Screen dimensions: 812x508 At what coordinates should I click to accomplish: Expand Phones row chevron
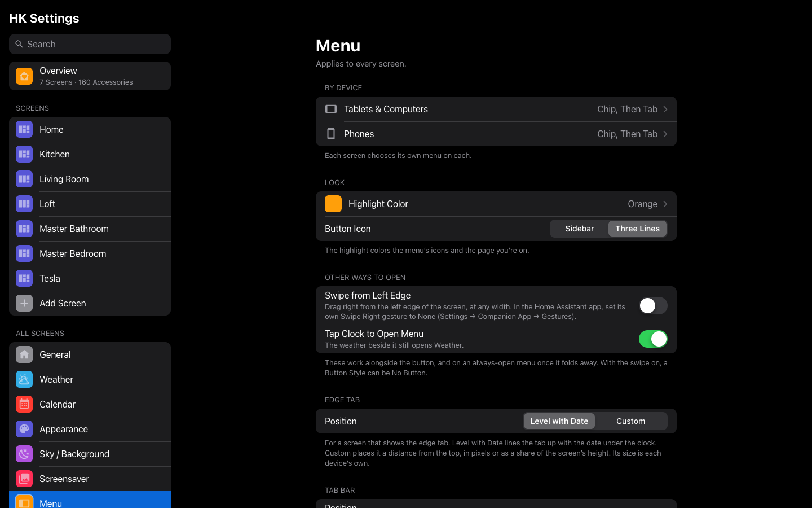pyautogui.click(x=665, y=134)
